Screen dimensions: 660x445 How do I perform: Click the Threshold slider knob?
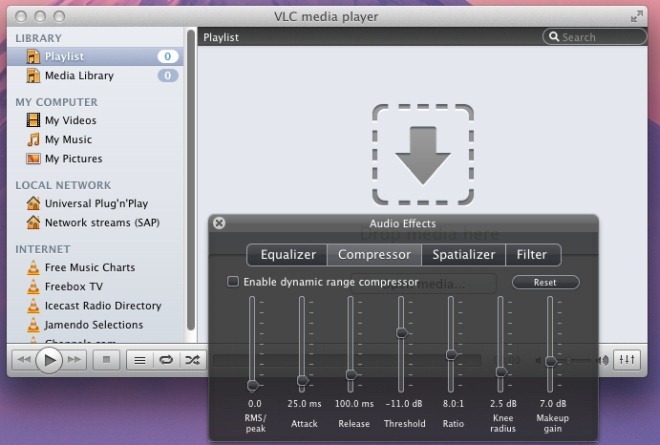pos(402,333)
